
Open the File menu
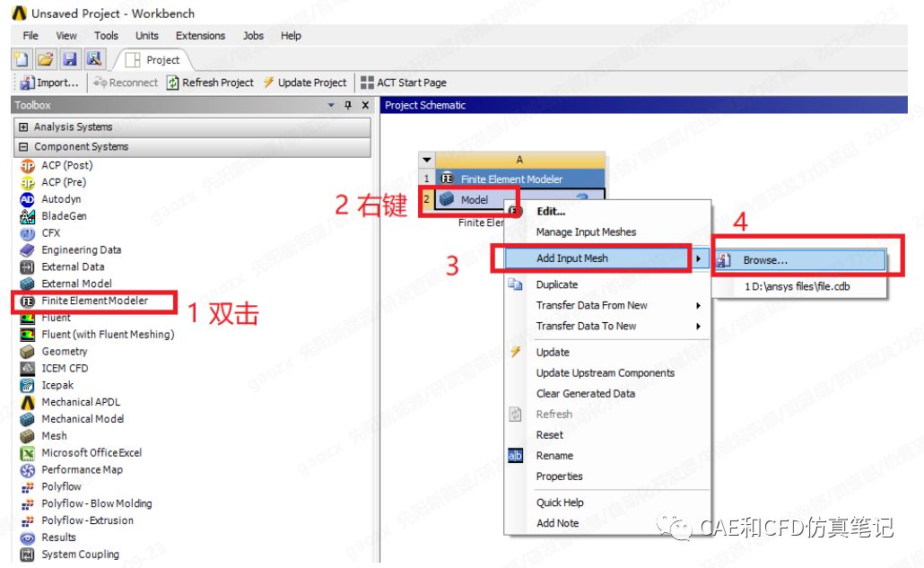tap(31, 35)
